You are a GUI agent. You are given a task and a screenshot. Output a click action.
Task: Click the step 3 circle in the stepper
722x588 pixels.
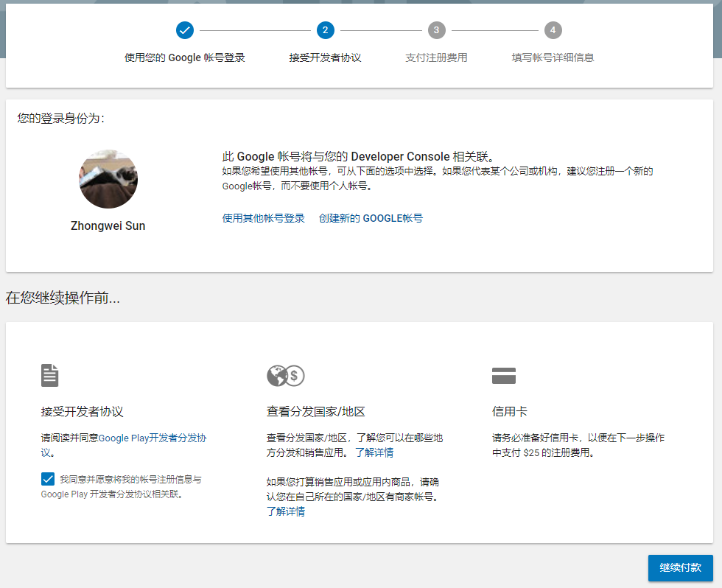(436, 30)
